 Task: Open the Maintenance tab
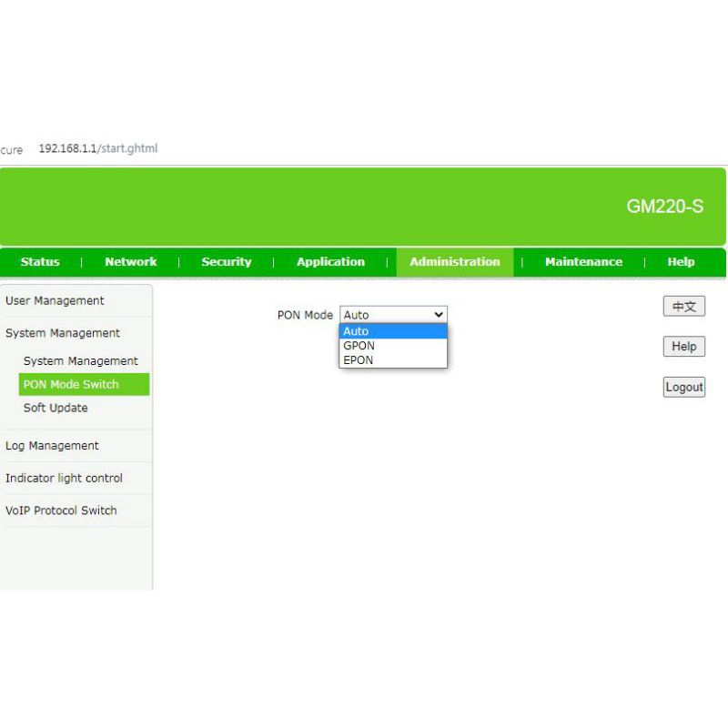[x=583, y=262]
